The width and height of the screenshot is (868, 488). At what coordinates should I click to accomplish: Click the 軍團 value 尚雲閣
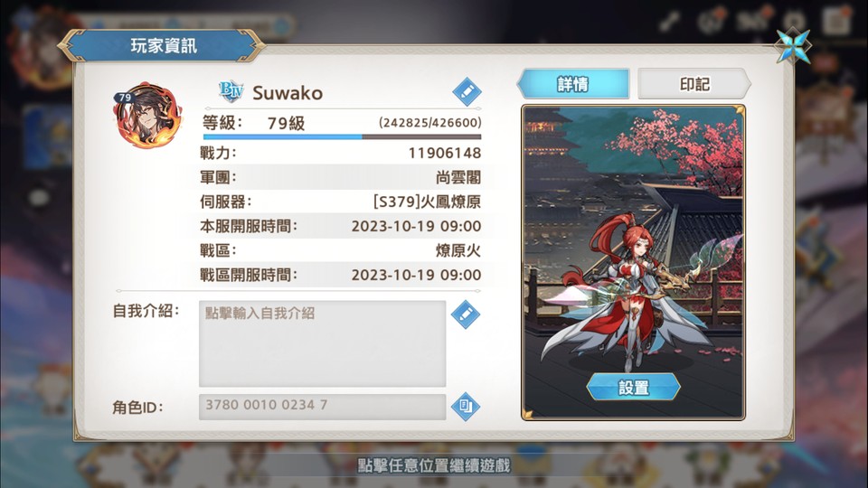pyautogui.click(x=458, y=178)
